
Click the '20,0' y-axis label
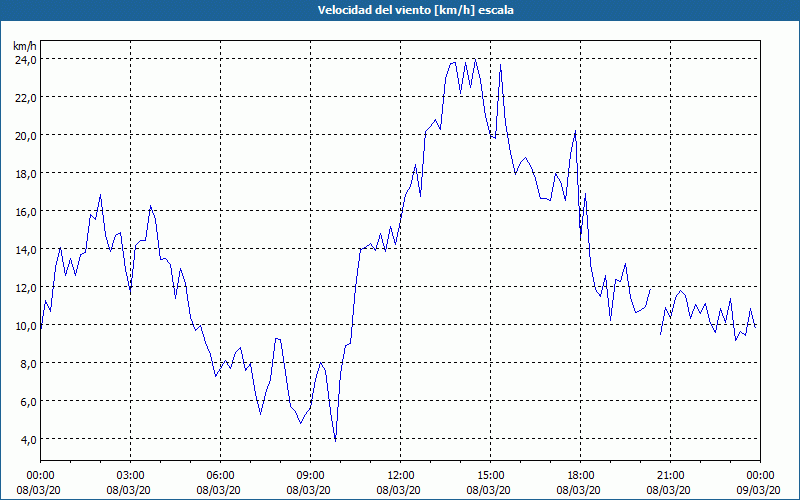click(x=25, y=136)
